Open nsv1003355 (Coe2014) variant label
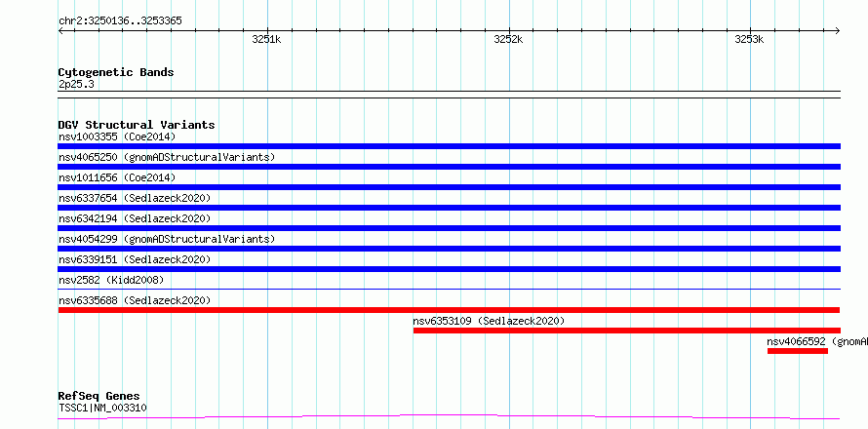 tap(117, 136)
